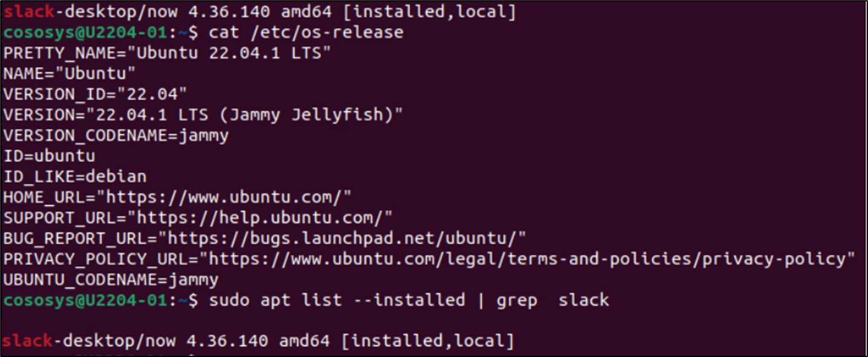Click the VERSION_CODENAME=jammy line
The height and width of the screenshot is (357, 868).
pos(116,135)
